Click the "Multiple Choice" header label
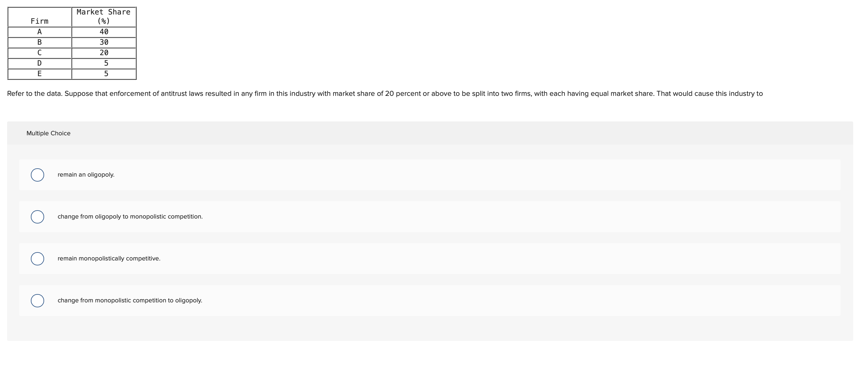868x381 pixels. click(x=48, y=133)
